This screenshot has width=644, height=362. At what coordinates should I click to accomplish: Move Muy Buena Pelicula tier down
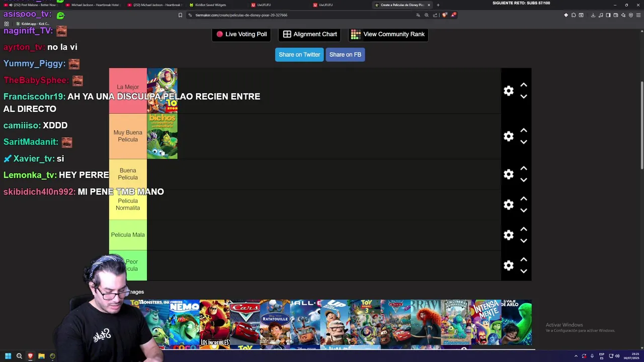click(x=524, y=142)
